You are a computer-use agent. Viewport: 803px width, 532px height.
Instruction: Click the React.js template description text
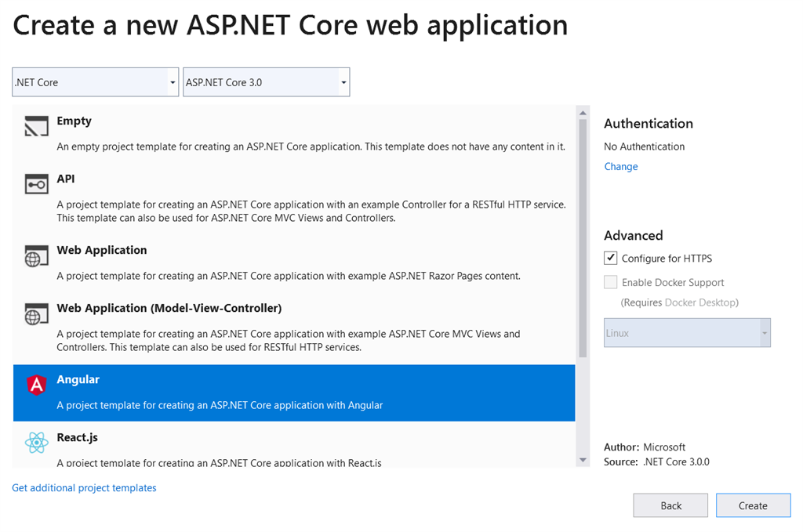coord(220,462)
